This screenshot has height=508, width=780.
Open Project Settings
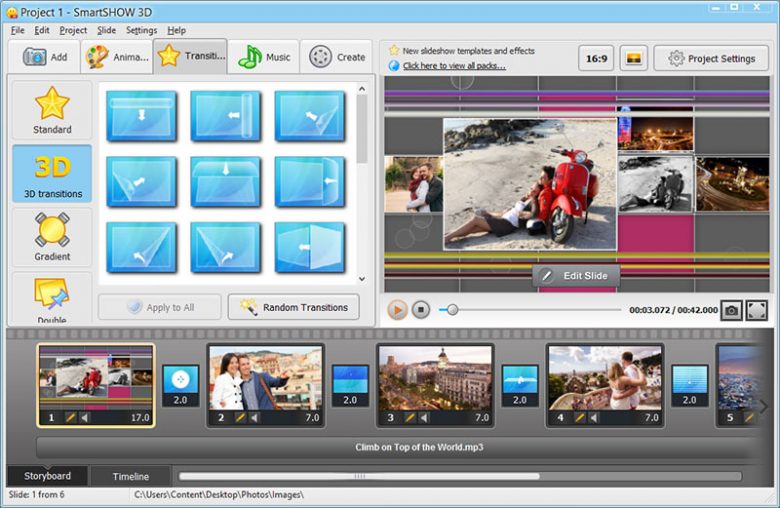pyautogui.click(x=711, y=58)
